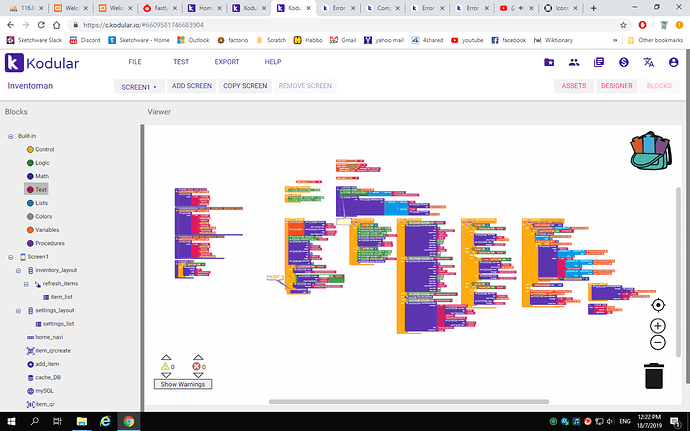Reload the browser page
Screen dimensions: 690x431
(41, 25)
